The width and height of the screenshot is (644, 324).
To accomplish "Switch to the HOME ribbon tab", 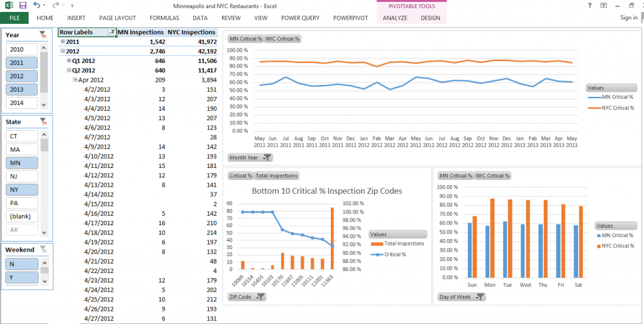I will point(45,18).
